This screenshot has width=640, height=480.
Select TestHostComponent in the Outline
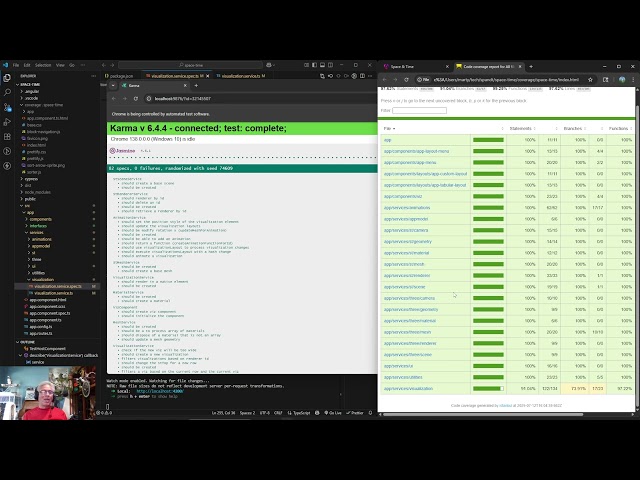click(x=47, y=349)
